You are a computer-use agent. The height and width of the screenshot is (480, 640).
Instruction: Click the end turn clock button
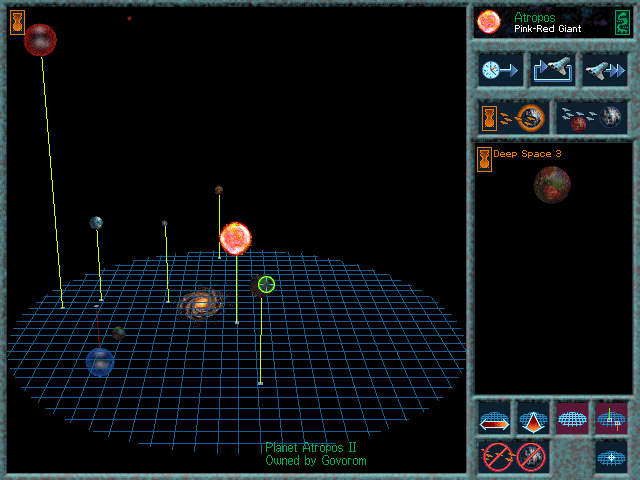(x=500, y=70)
